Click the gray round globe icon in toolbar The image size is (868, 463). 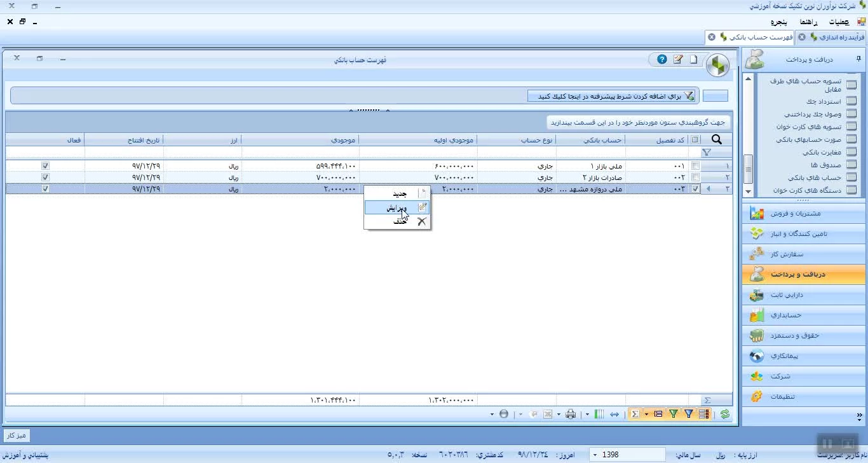504,414
